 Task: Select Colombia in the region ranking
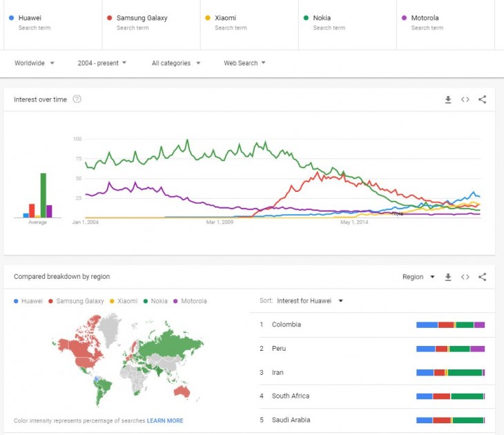[x=377, y=325]
